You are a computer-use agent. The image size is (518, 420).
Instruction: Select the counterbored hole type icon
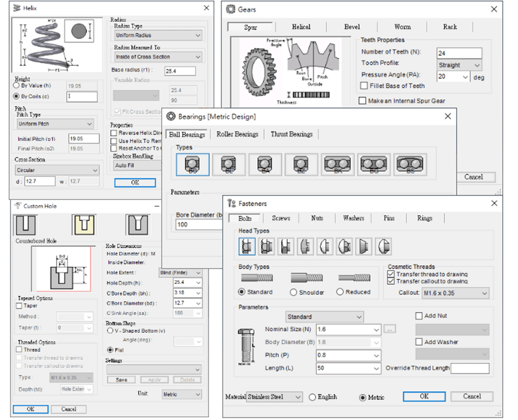(x=83, y=225)
